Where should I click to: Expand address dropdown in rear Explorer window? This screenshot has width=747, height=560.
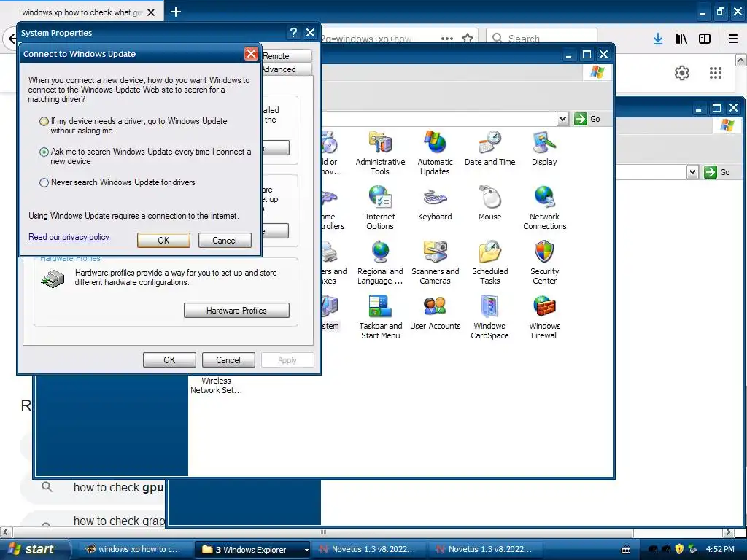tap(693, 172)
